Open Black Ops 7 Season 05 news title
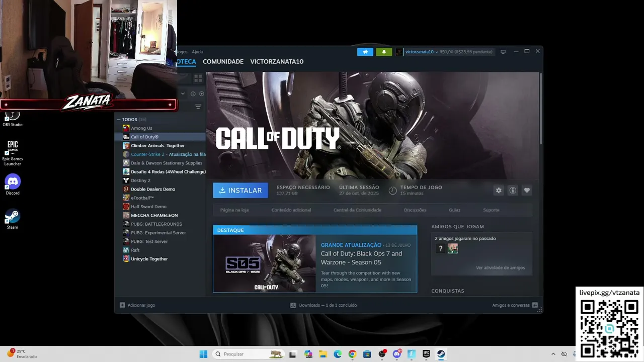 [x=361, y=258]
